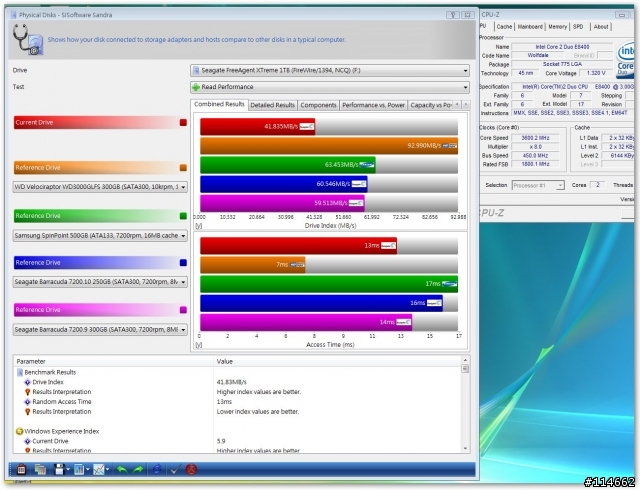Switch to the Combined Results tab
Screen dimensions: 640x490
click(x=219, y=104)
